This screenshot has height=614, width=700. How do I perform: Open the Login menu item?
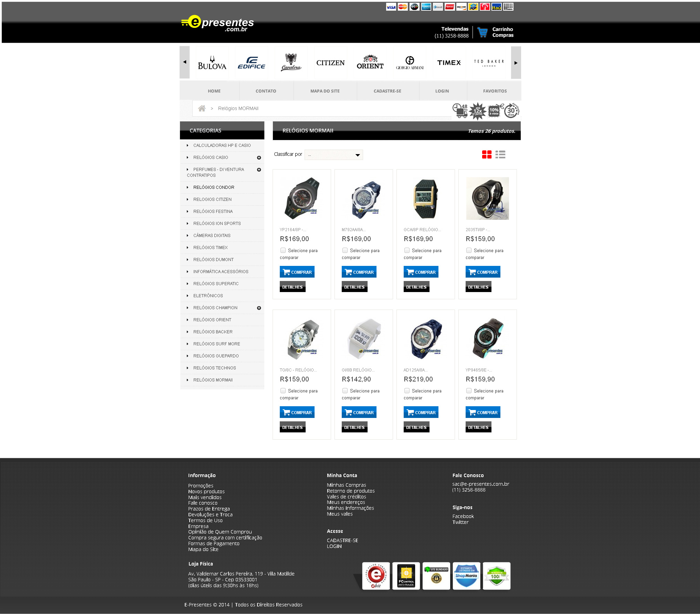(442, 91)
